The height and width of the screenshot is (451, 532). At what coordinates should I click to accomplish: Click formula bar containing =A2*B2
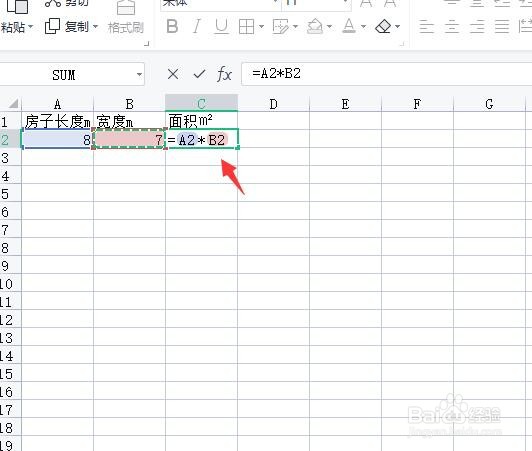386,74
